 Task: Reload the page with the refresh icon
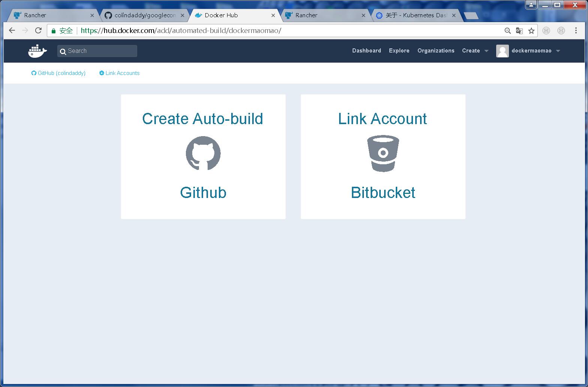pos(38,31)
